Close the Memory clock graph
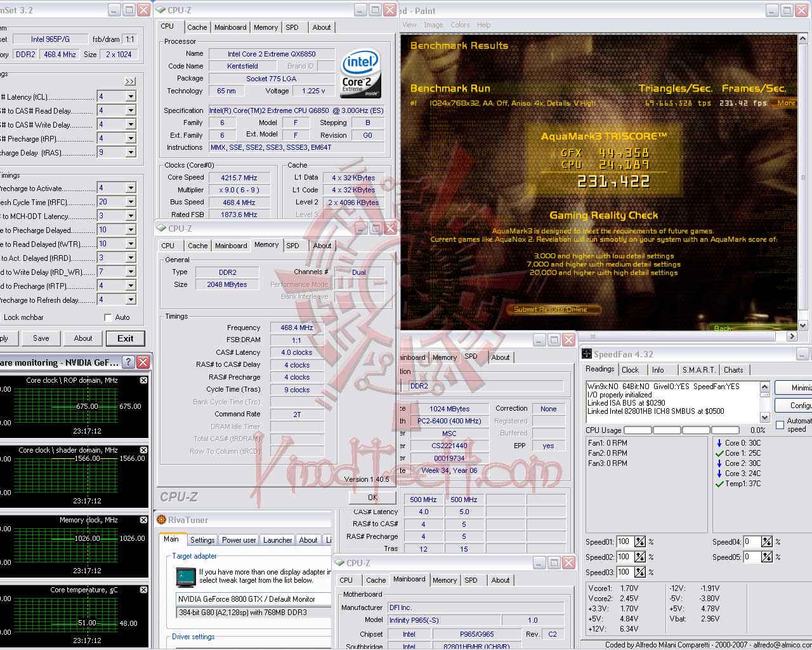Image resolution: width=812 pixels, height=650 pixels. [143, 520]
